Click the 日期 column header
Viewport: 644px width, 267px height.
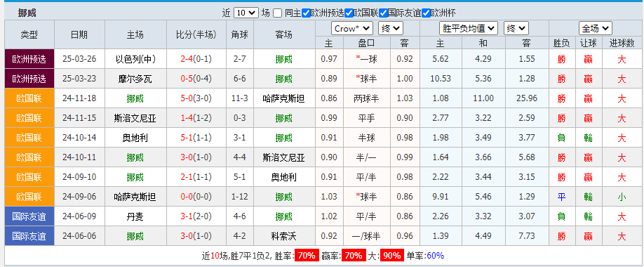[79, 35]
